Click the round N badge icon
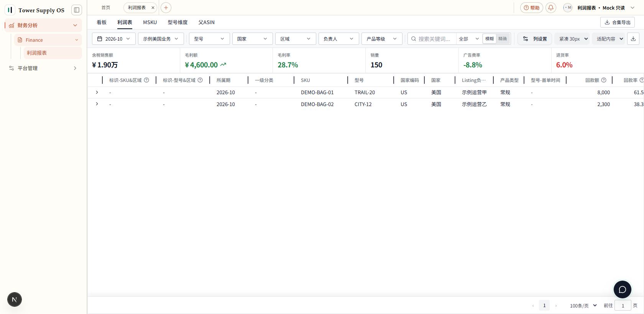The width and height of the screenshot is (644, 314). pyautogui.click(x=15, y=299)
